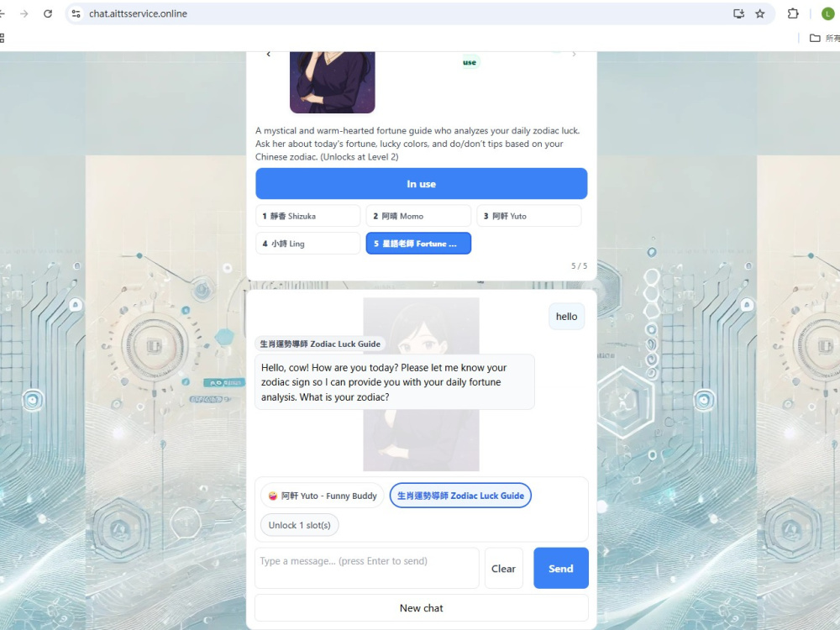This screenshot has width=840, height=630.
Task: Switch to 阿軒 Yuto - Funny Buddy chip
Action: pyautogui.click(x=323, y=496)
